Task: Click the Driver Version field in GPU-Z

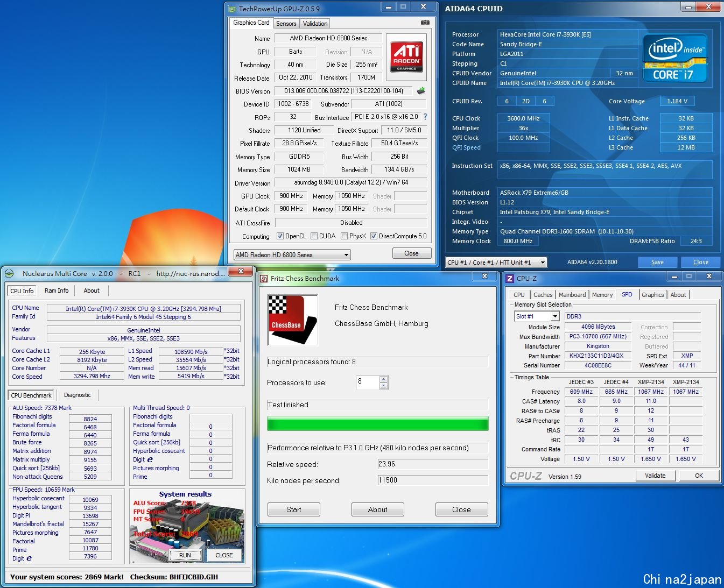Action: point(351,182)
